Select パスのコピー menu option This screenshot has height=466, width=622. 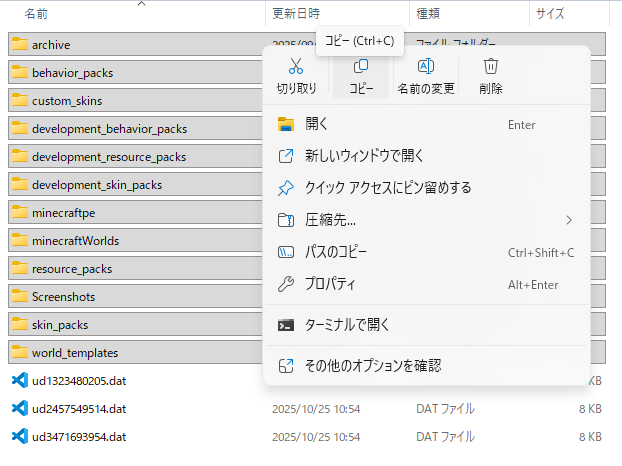click(x=336, y=252)
